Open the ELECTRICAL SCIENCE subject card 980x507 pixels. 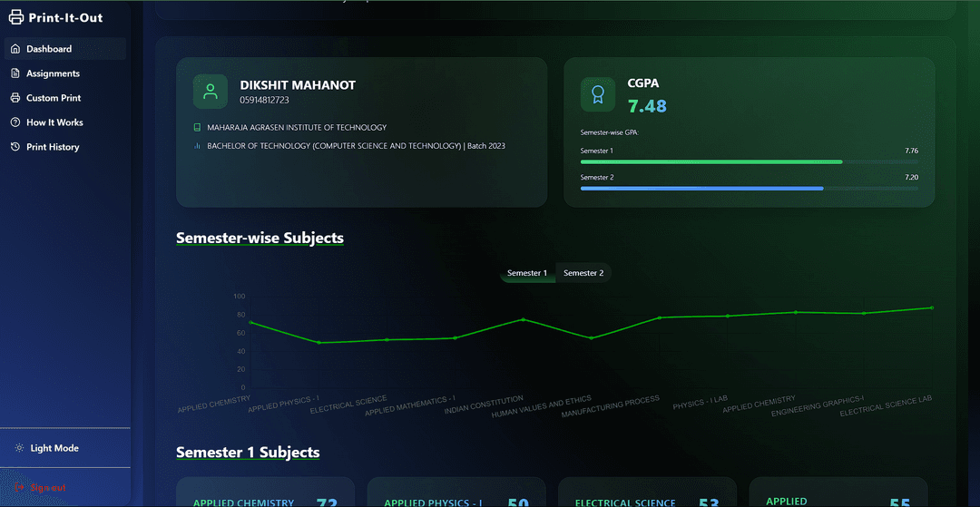point(648,492)
